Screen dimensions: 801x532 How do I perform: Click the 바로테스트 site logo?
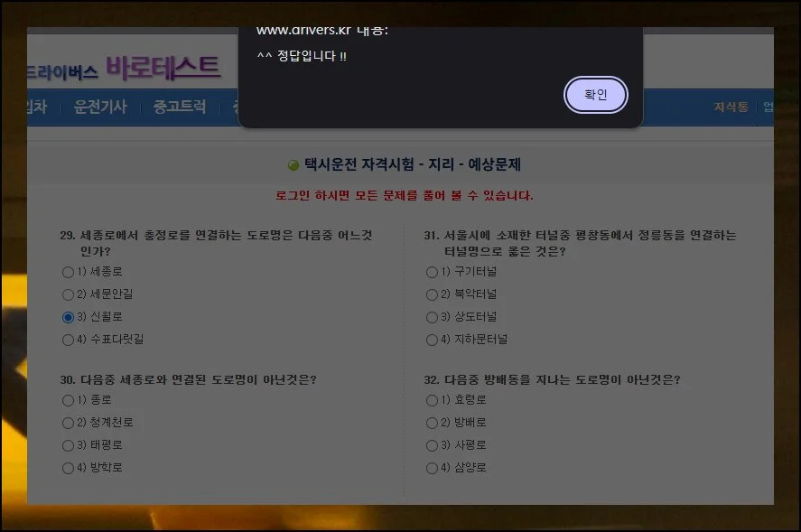(x=163, y=67)
